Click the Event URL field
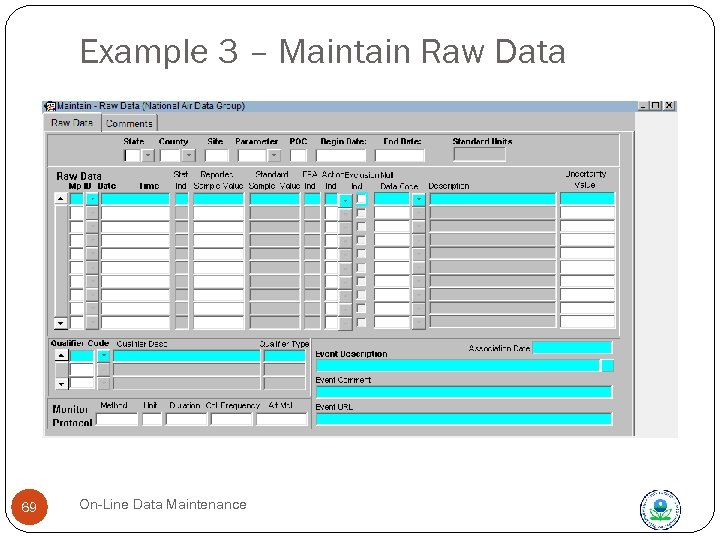Screen dimensions: 720x540 [x=464, y=419]
